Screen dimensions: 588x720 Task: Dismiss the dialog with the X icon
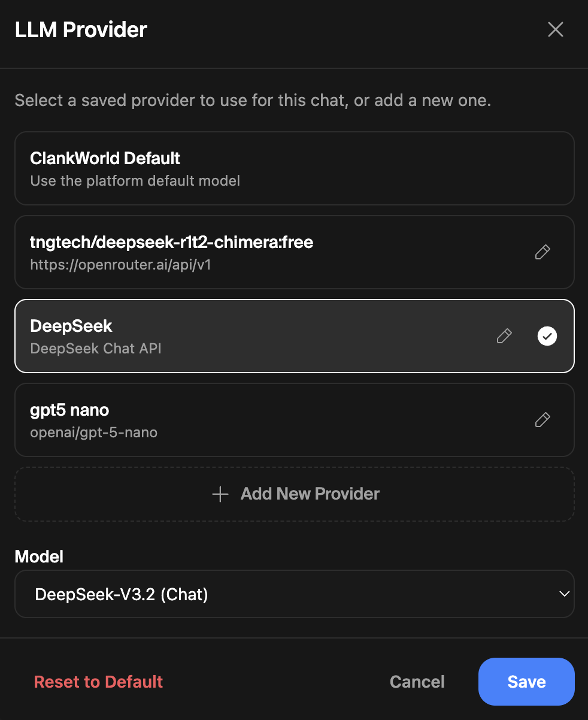(555, 29)
